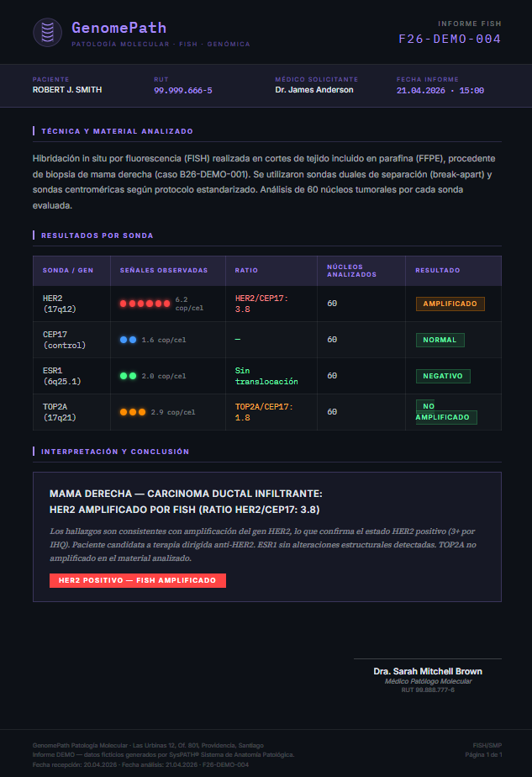Select the AMPLIFICADO result badge
Viewport: 532px width, 777px height.
(450, 304)
